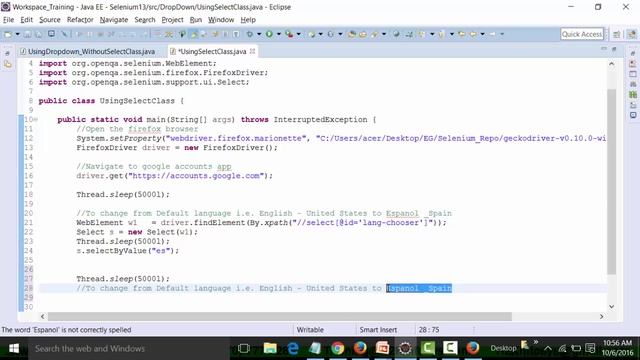Switch to the Java EE perspective icon
Image resolution: width=640 pixels, height=360 pixels.
pos(631,34)
